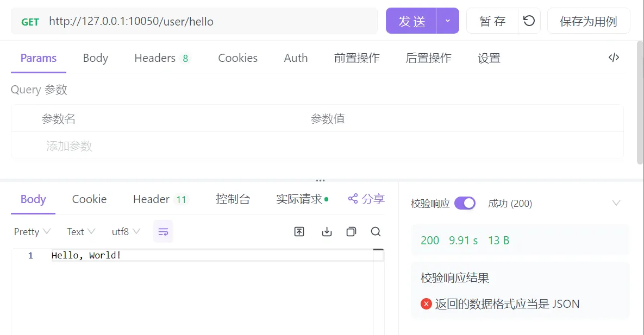The width and height of the screenshot is (644, 335).
Task: Open the request Headers tab
Action: tap(162, 58)
